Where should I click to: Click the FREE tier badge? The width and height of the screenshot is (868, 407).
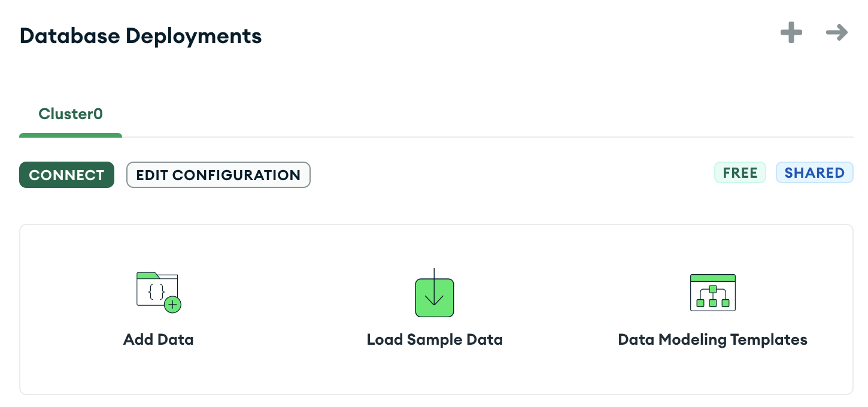tap(740, 172)
